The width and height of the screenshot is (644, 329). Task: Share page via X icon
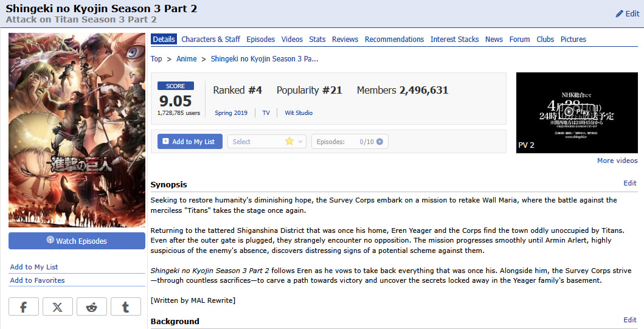pos(58,307)
